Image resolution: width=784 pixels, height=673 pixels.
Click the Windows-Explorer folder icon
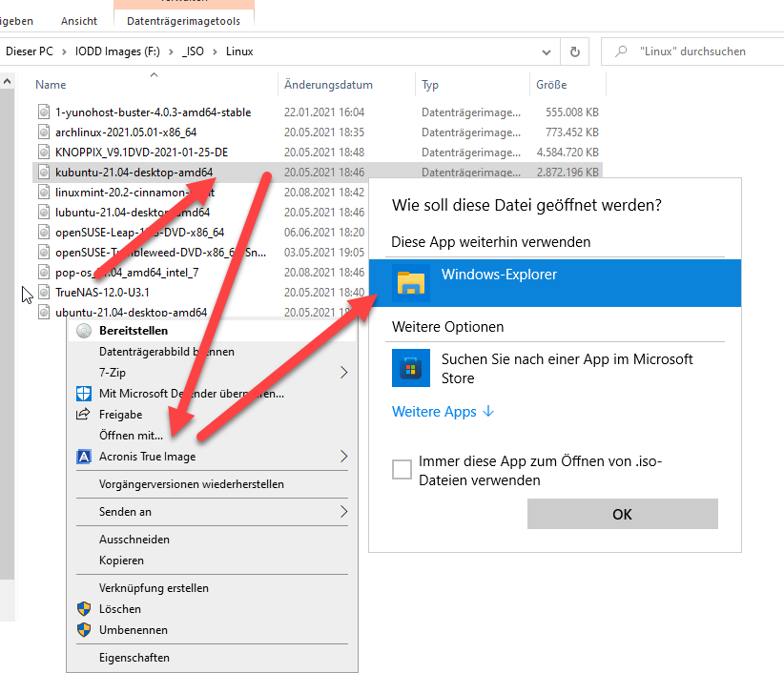[411, 283]
